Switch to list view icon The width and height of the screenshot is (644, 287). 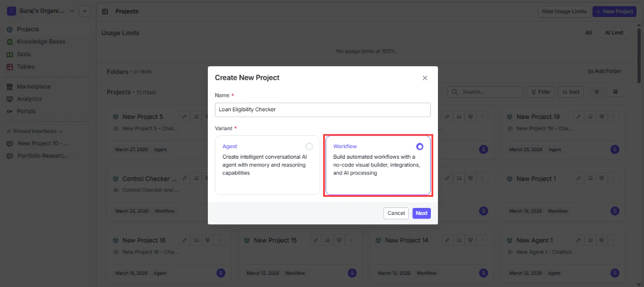597,92
